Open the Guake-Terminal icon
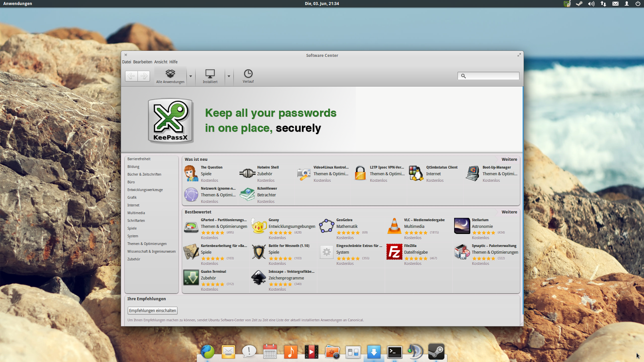 (191, 278)
